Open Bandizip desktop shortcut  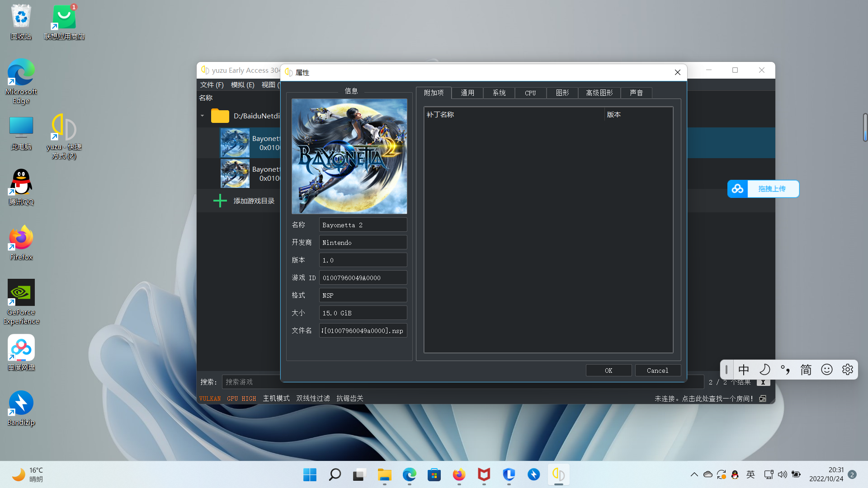(21, 408)
